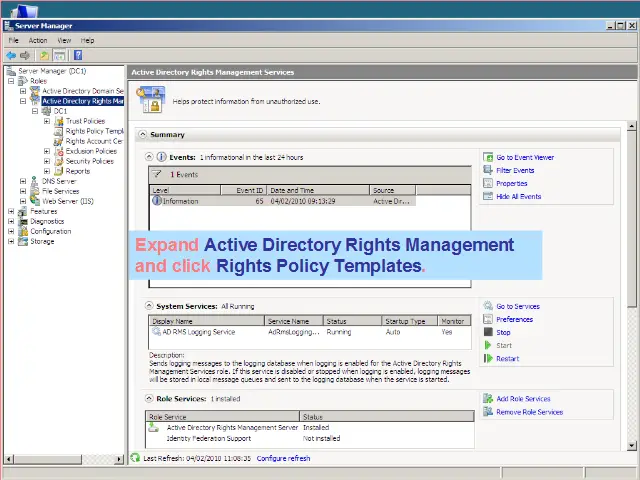Viewport: 640px width, 480px height.
Task: Click the Preferences link
Action: click(x=515, y=320)
